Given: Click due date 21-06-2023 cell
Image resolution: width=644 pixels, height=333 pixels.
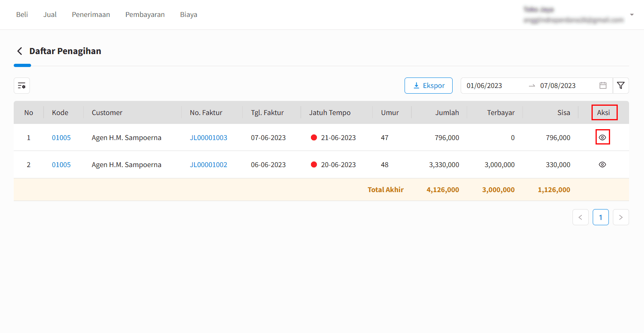Looking at the screenshot, I should pos(338,138).
